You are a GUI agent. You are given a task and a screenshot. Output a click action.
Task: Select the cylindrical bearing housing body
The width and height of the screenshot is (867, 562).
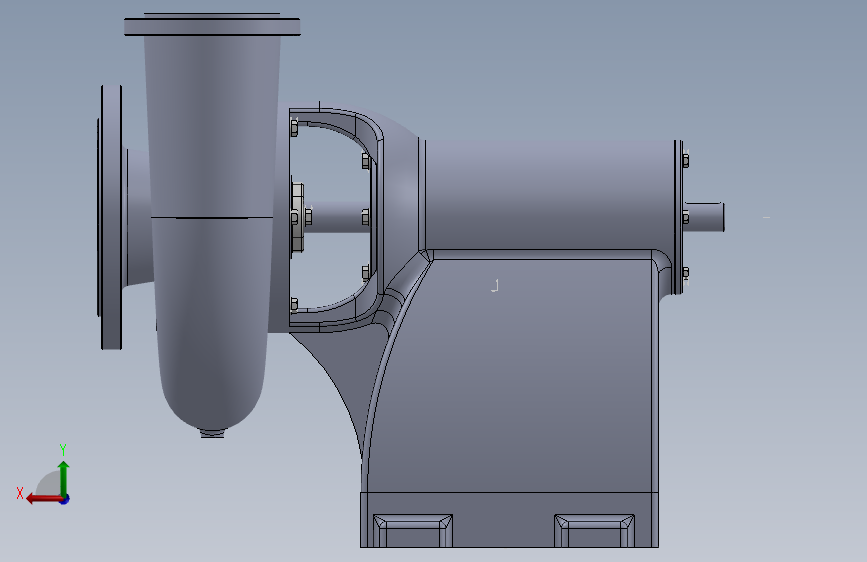[550, 194]
